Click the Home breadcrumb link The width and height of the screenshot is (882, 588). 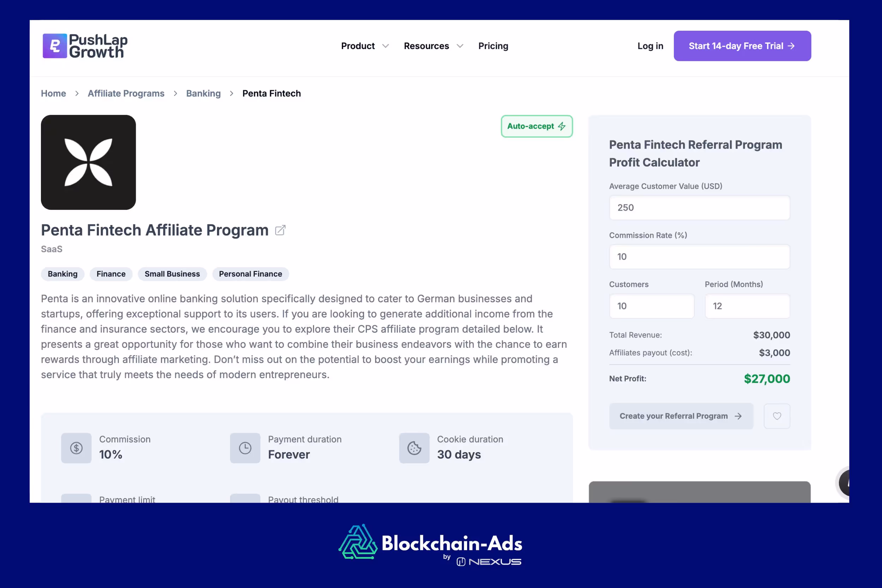pos(53,93)
